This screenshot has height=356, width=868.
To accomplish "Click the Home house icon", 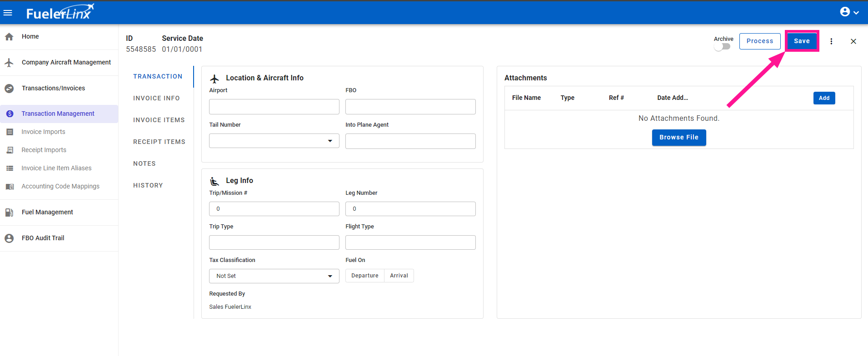I will click(9, 37).
